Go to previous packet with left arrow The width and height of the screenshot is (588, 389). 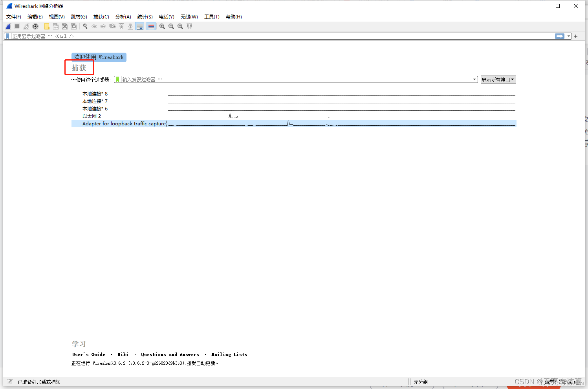pyautogui.click(x=94, y=26)
